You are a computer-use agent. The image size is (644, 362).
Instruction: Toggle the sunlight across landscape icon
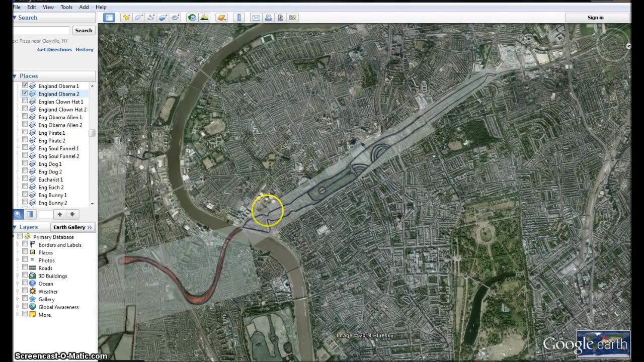(x=204, y=18)
